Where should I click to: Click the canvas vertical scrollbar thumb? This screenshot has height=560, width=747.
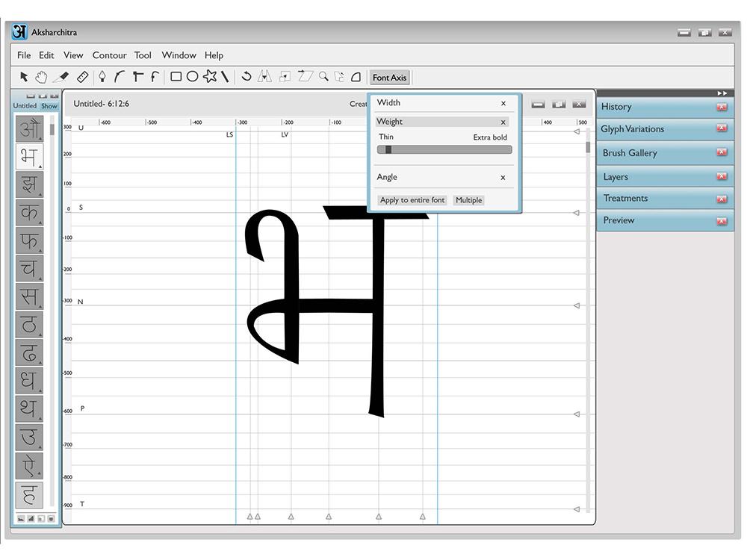(x=589, y=147)
